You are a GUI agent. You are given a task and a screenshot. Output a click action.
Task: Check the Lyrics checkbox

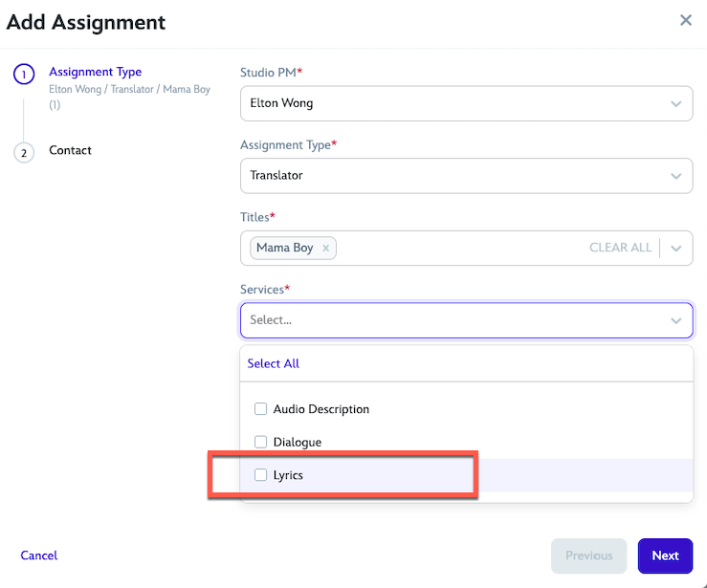click(261, 475)
